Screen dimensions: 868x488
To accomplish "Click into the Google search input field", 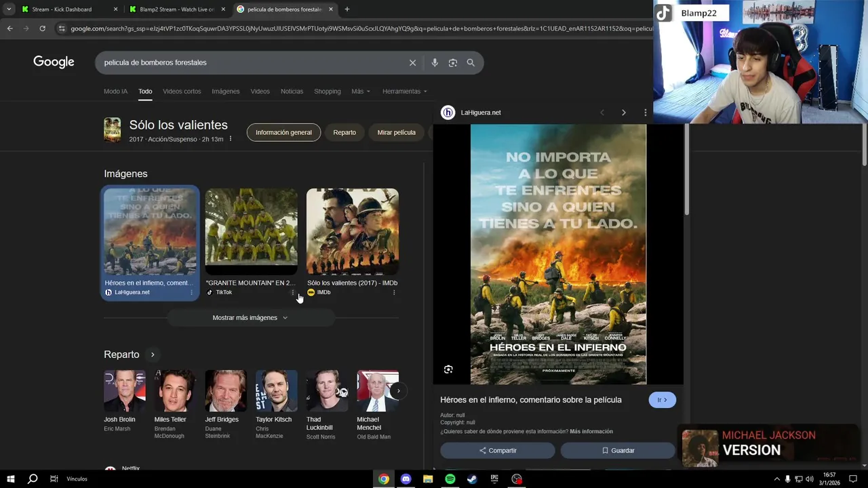I will point(251,62).
